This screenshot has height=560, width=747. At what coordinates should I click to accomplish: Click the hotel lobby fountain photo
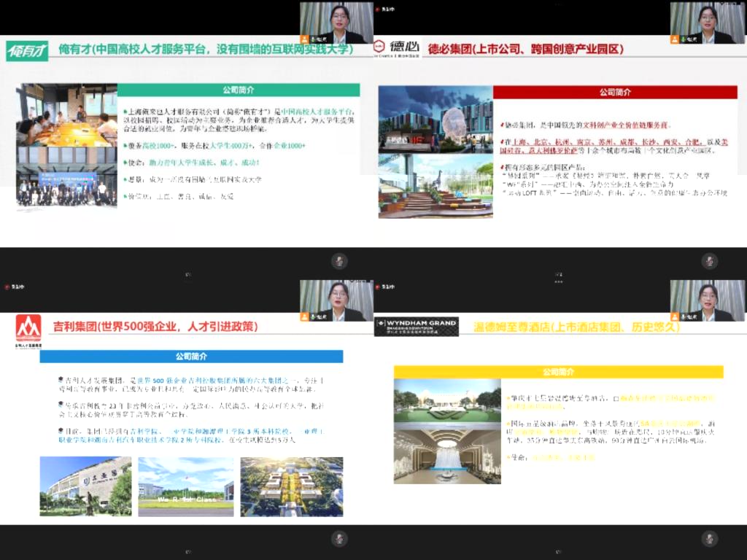click(447, 455)
